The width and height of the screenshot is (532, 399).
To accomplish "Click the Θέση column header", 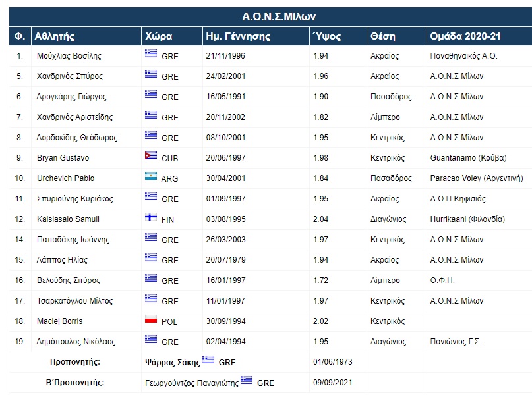I will click(383, 36).
